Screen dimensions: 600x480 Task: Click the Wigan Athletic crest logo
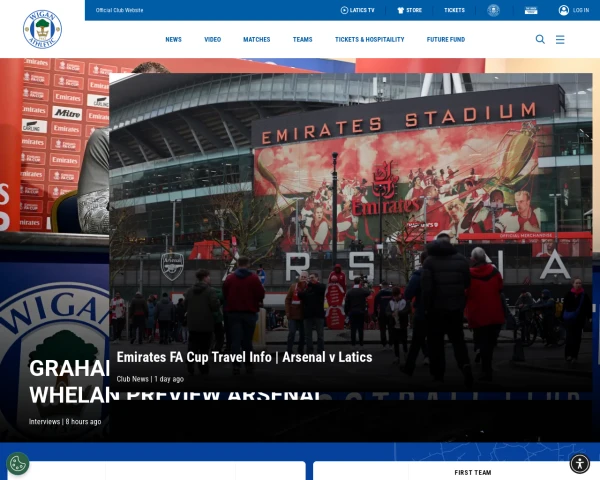pyautogui.click(x=42, y=29)
